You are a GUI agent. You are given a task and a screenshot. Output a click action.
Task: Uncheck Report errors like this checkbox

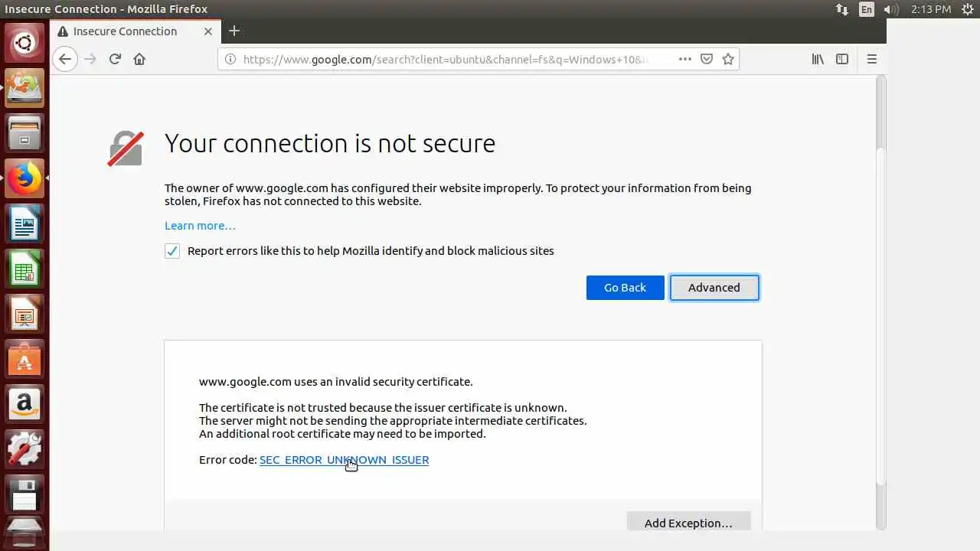(x=172, y=251)
